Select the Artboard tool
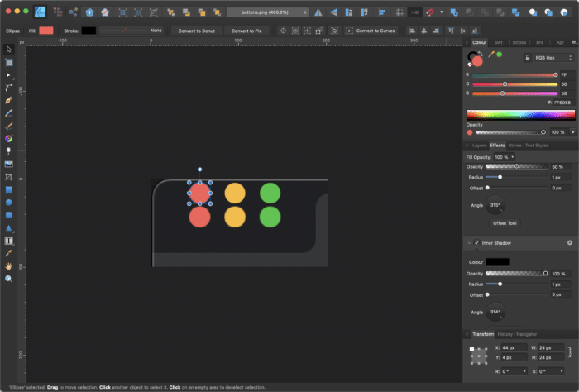Image resolution: width=579 pixels, height=392 pixels. [9, 62]
